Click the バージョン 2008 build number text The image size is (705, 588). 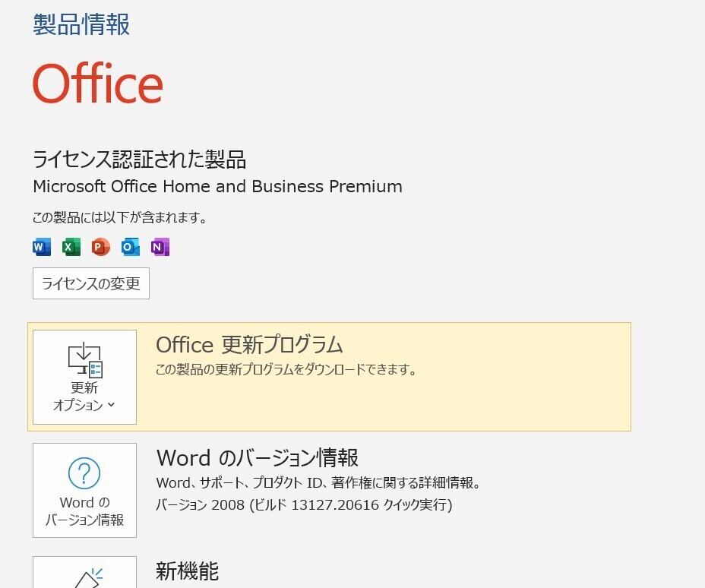(x=304, y=505)
